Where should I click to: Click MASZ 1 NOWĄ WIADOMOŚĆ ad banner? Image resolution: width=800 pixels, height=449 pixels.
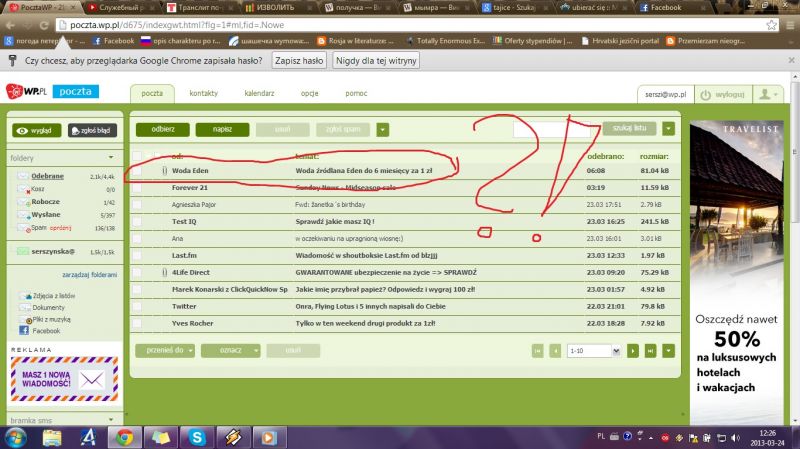click(64, 379)
